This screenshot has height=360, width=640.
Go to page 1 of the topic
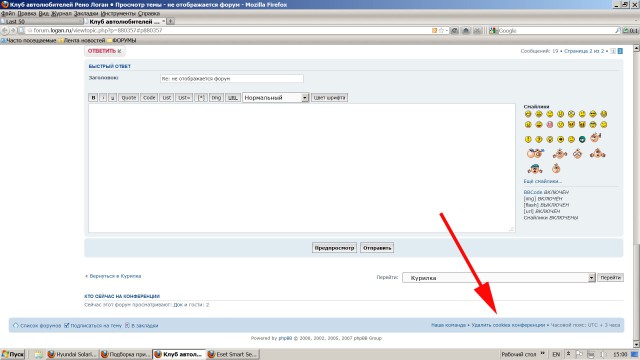[x=613, y=51]
